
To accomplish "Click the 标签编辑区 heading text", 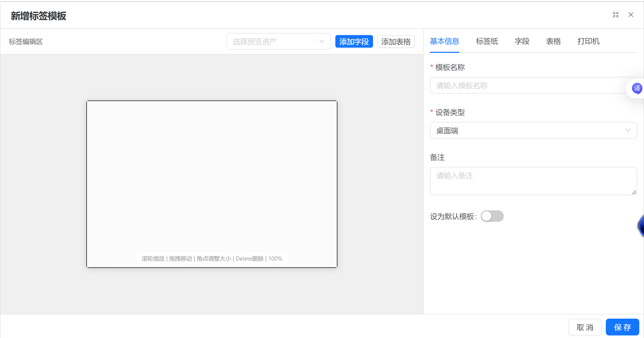I will pos(26,42).
